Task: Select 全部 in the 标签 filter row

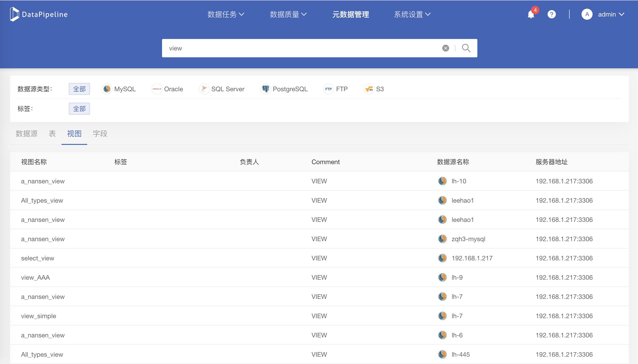Action: [x=79, y=109]
